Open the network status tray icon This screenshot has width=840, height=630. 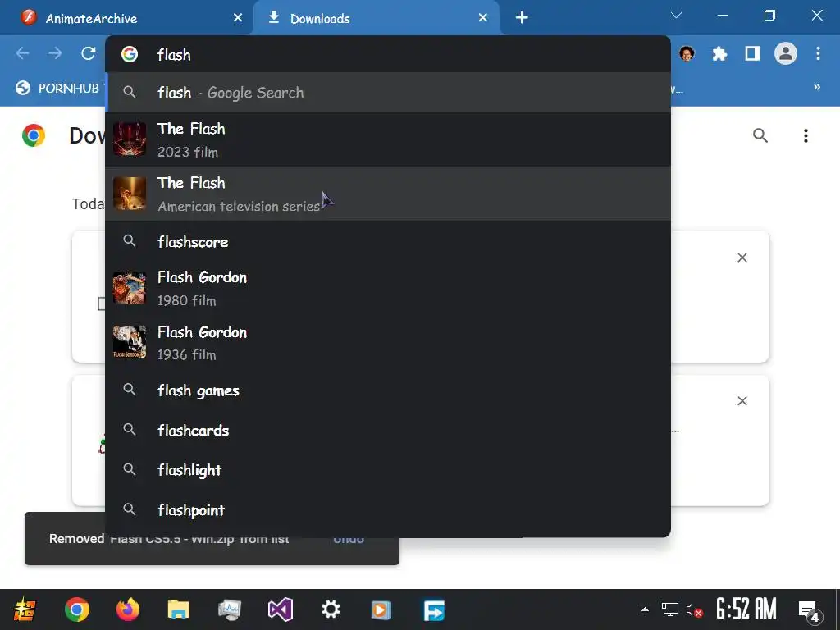click(x=669, y=609)
